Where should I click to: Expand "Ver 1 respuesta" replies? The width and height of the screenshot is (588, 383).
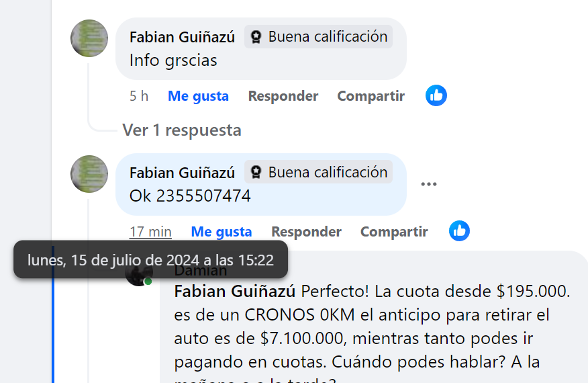coord(182,130)
